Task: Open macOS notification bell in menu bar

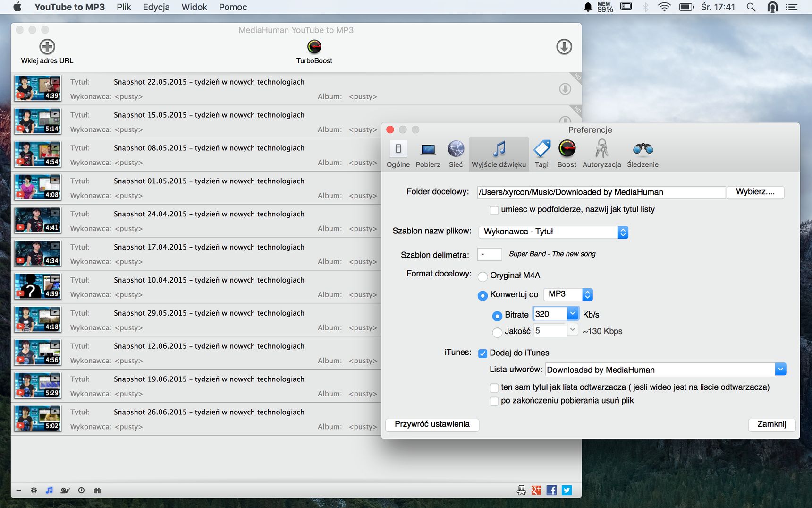Action: pos(588,7)
